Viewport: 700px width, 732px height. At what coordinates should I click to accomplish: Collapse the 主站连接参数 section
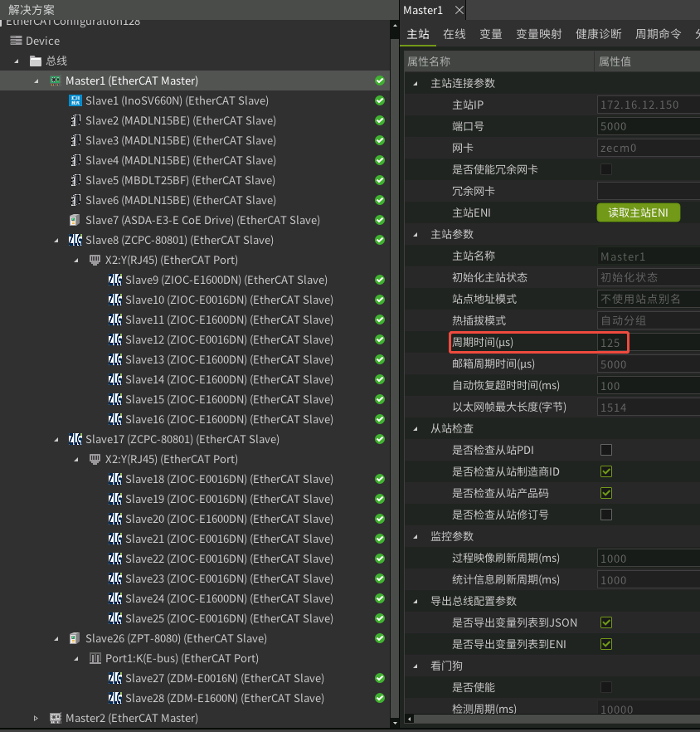click(416, 83)
